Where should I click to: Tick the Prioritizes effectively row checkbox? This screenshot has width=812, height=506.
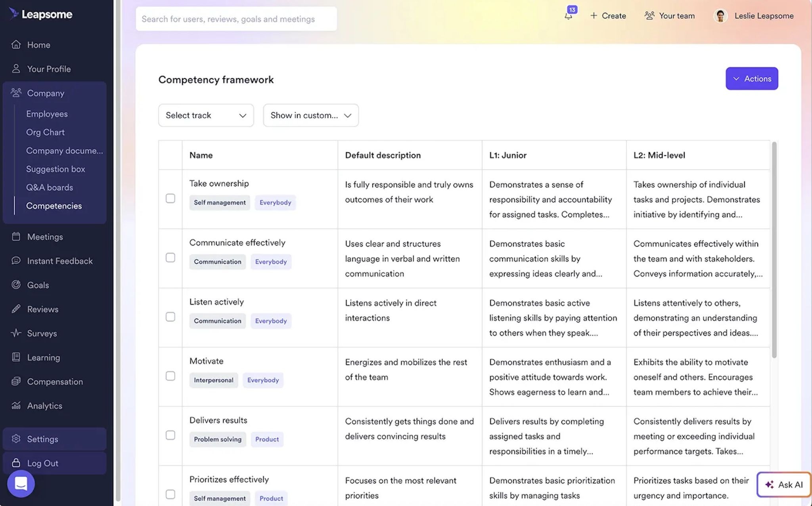[x=170, y=494]
